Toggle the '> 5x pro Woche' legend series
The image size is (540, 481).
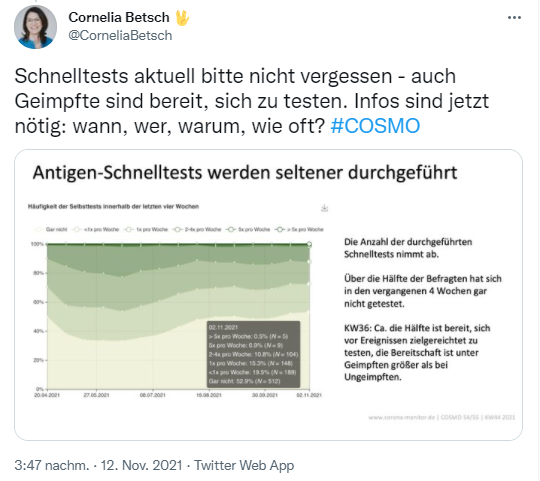coord(299,229)
